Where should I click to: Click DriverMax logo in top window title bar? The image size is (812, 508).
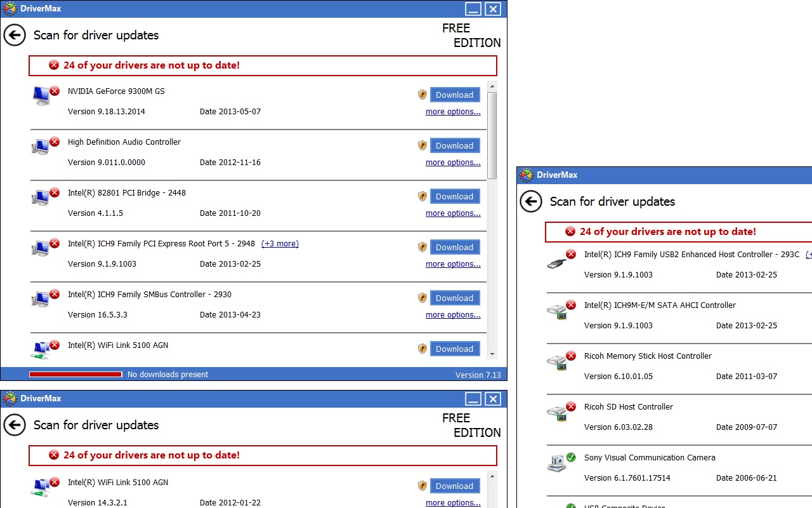click(10, 9)
